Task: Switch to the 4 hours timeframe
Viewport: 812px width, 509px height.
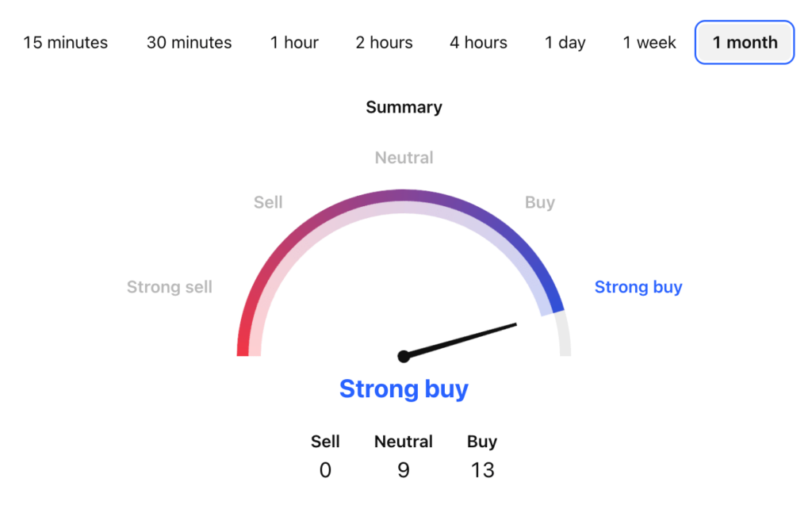Action: [x=478, y=43]
